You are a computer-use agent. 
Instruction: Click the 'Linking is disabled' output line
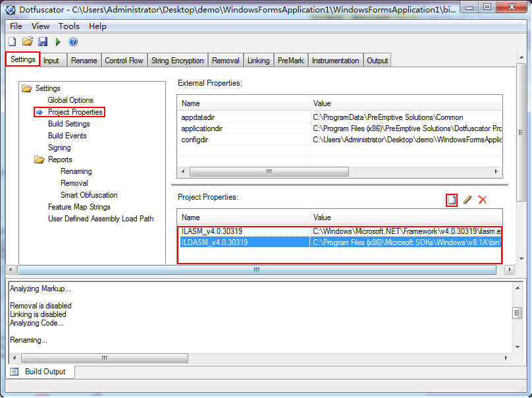pos(38,314)
